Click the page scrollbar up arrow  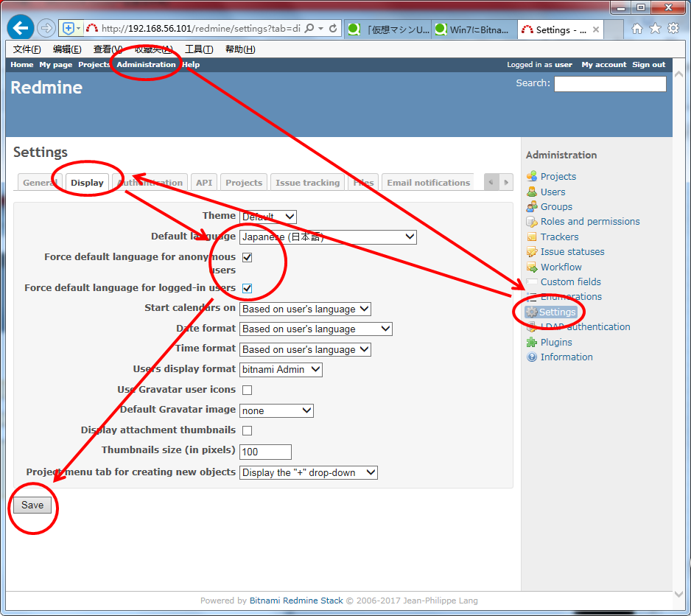click(678, 74)
